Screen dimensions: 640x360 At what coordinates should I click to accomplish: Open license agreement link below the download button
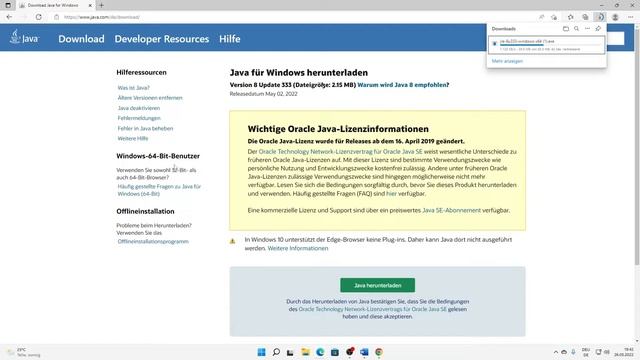tap(373, 309)
